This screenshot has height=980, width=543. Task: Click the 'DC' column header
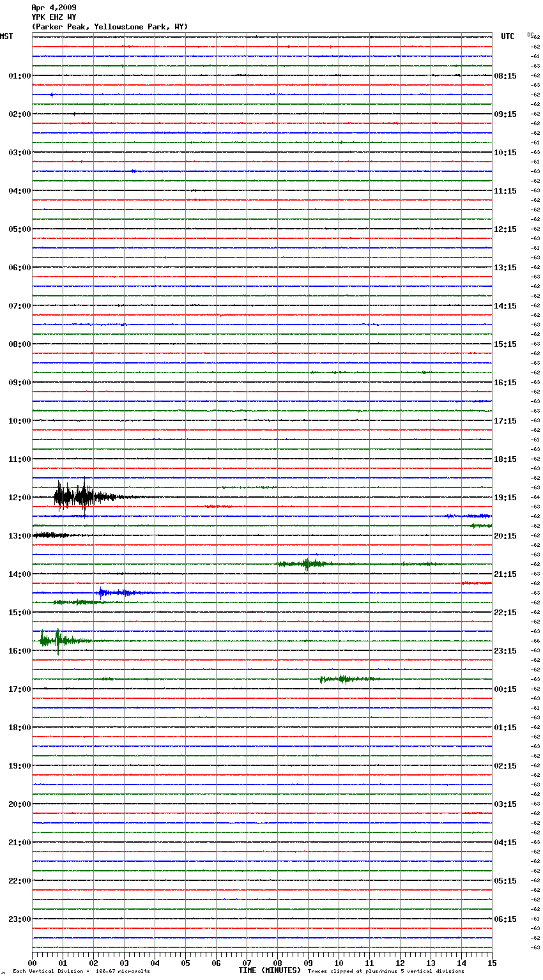click(x=530, y=34)
